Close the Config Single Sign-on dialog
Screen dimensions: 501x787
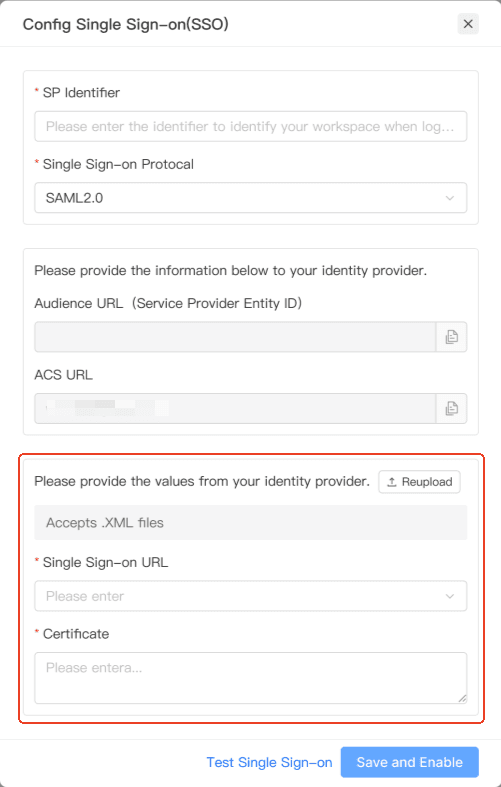click(468, 24)
